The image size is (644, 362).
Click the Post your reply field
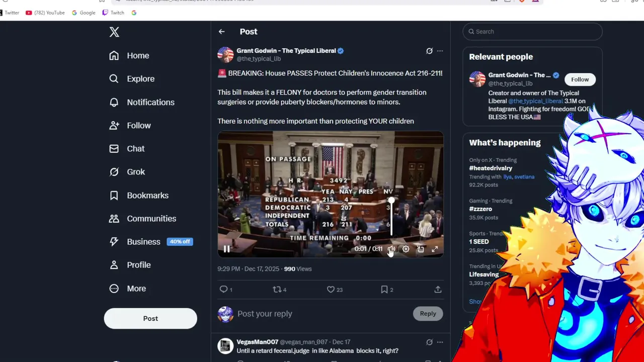[x=322, y=314]
